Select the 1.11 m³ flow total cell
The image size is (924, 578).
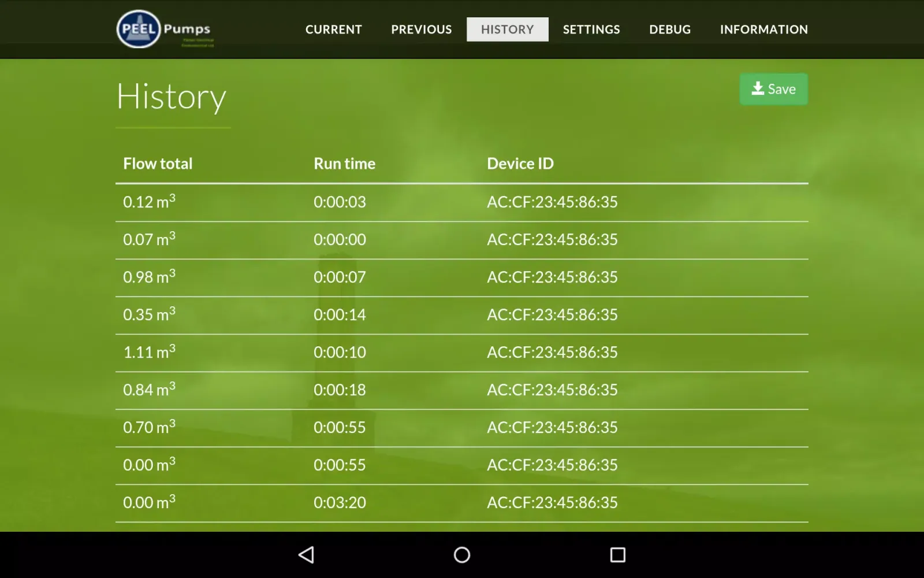point(149,351)
